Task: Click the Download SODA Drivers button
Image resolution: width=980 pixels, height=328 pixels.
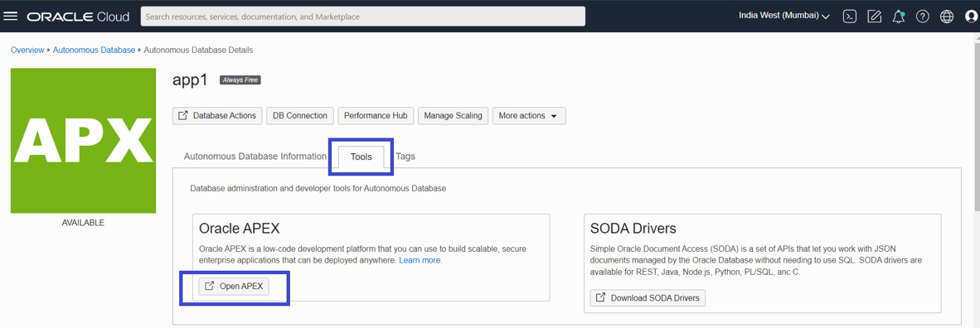Action: [648, 297]
